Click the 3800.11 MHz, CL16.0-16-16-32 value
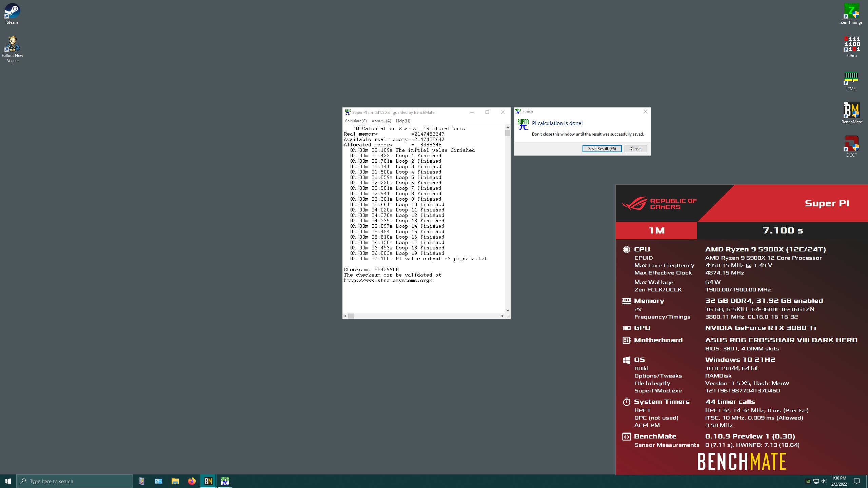868x488 pixels. pyautogui.click(x=751, y=317)
